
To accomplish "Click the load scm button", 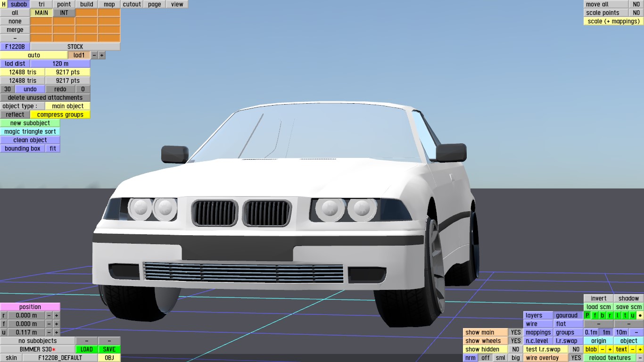I will (599, 307).
